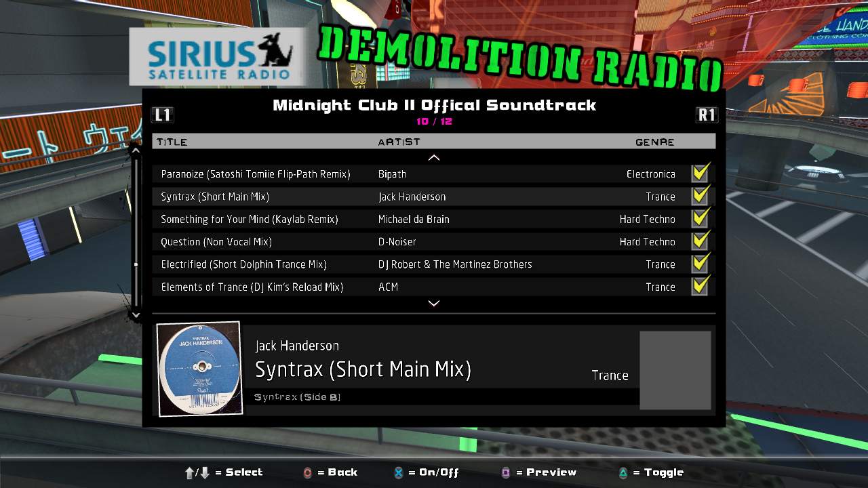Select the Electrified track by DJ Robert
868x488 pixels.
[x=243, y=264]
